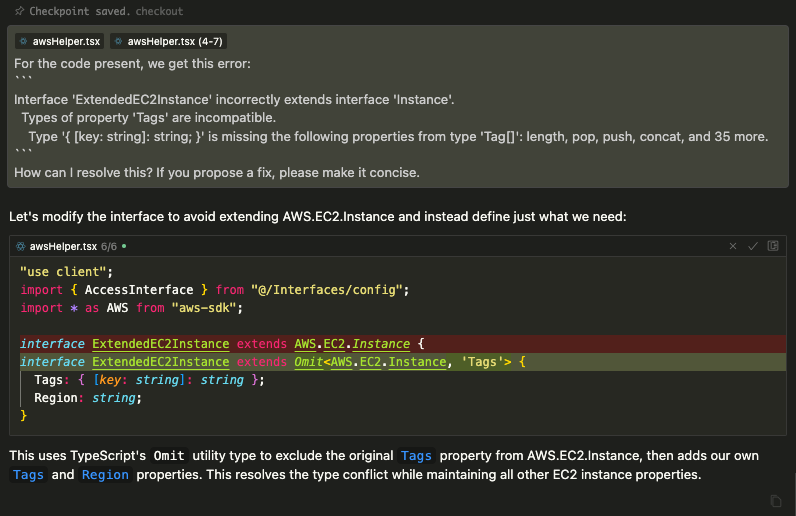Click the React icon on awsHelper.tsx (4-7) chip

pos(119,42)
